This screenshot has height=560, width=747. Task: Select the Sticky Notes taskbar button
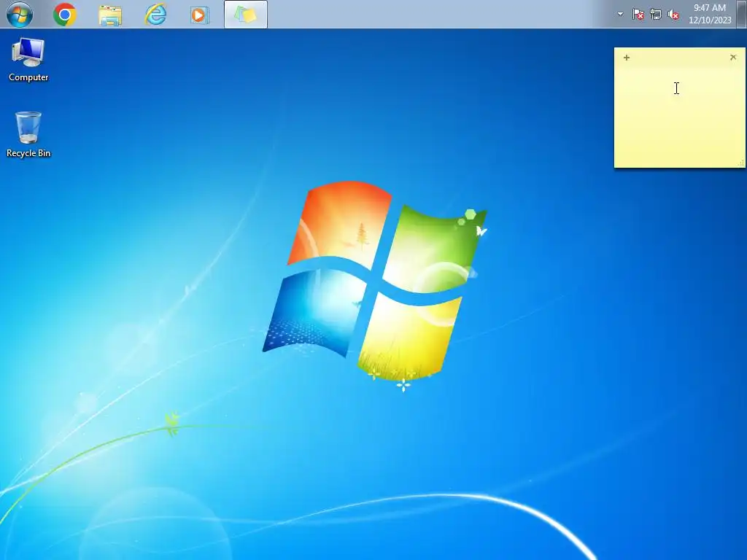click(x=246, y=15)
